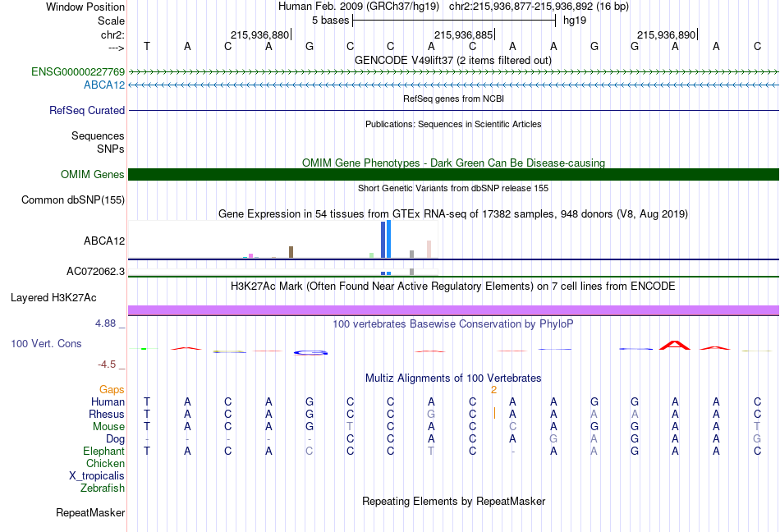
Task: Click position marker 215,936,890
Action: tap(667, 34)
